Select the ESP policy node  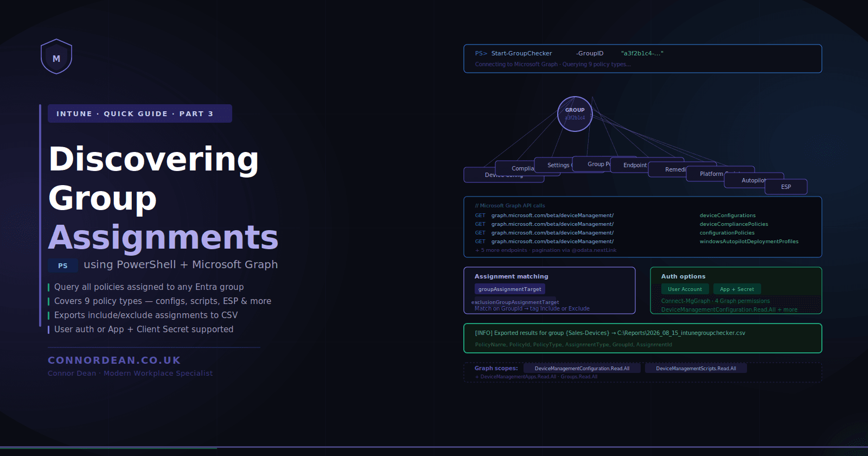click(x=786, y=187)
